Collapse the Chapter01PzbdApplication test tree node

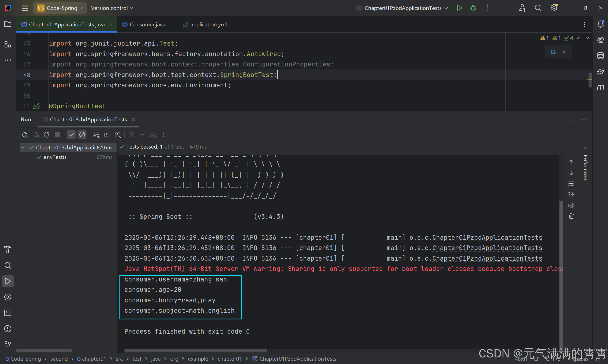23,147
